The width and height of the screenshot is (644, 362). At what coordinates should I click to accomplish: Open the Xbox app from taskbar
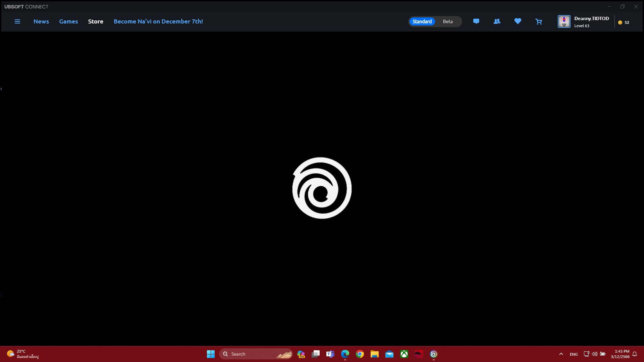[x=404, y=354]
